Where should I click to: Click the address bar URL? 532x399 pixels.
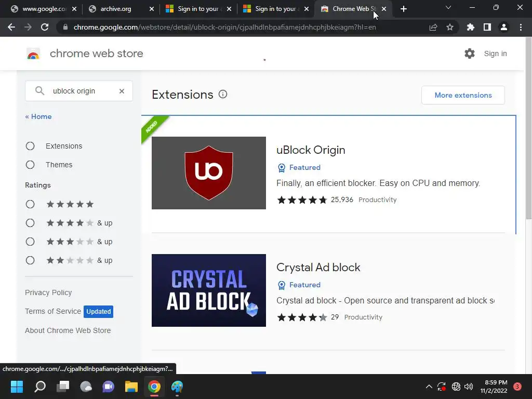click(x=224, y=27)
